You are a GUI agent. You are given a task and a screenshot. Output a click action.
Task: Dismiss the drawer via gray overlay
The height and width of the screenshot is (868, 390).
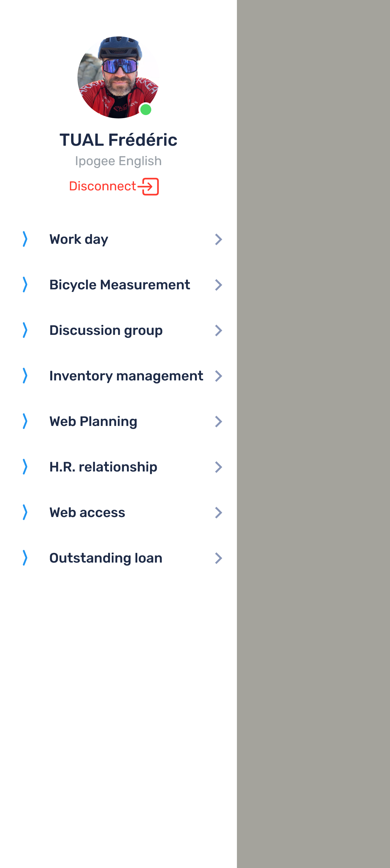pyautogui.click(x=313, y=434)
